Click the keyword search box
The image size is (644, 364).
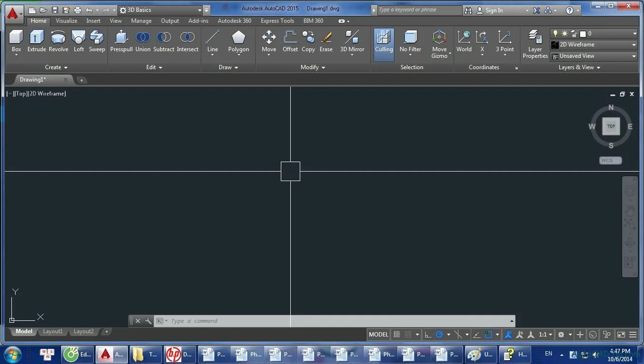tap(420, 10)
